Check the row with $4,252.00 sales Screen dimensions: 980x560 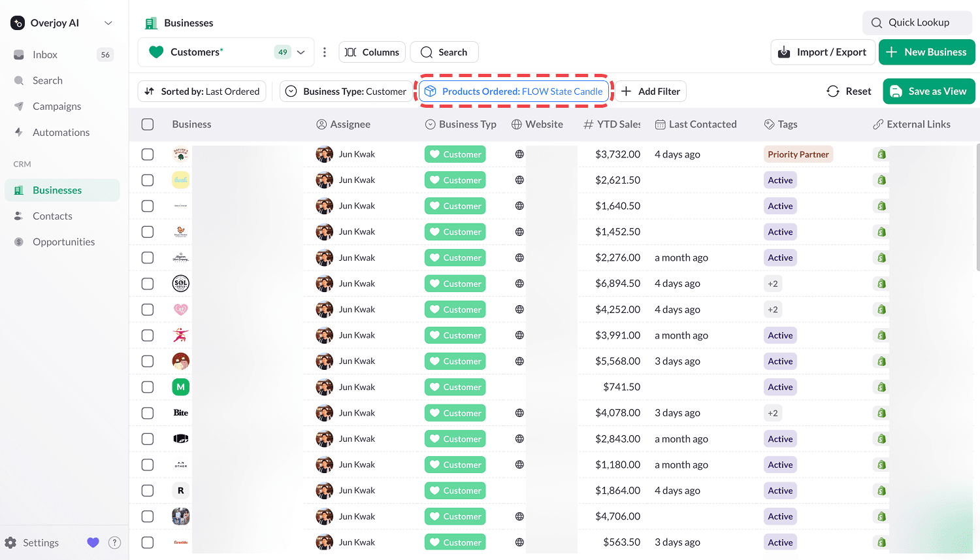point(148,310)
